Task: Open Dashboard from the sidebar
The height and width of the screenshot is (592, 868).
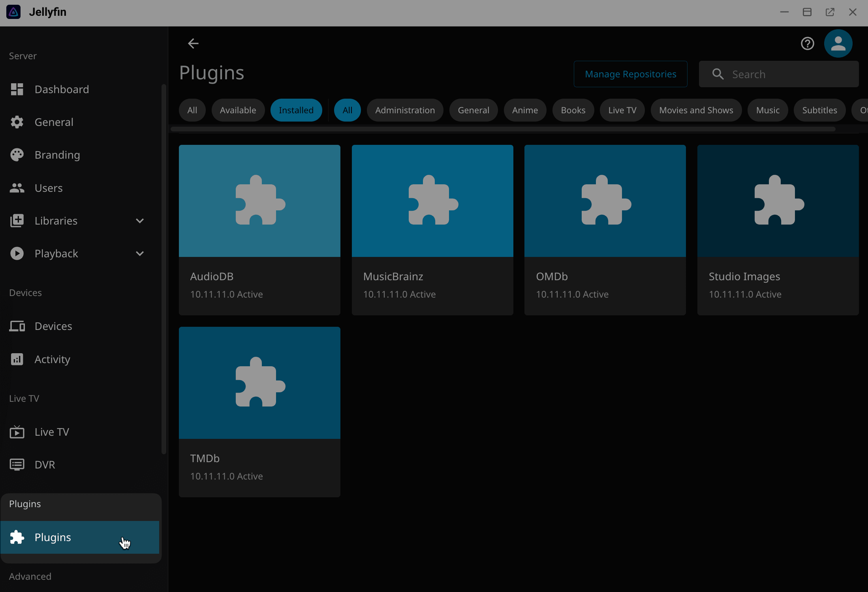Action: tap(79, 89)
